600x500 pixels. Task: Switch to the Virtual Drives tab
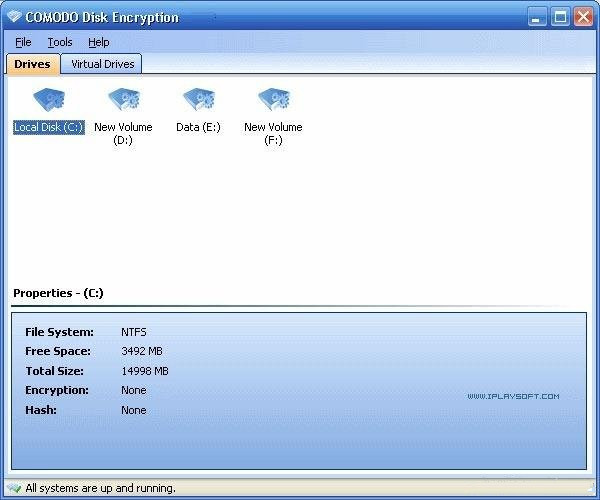[x=102, y=64]
